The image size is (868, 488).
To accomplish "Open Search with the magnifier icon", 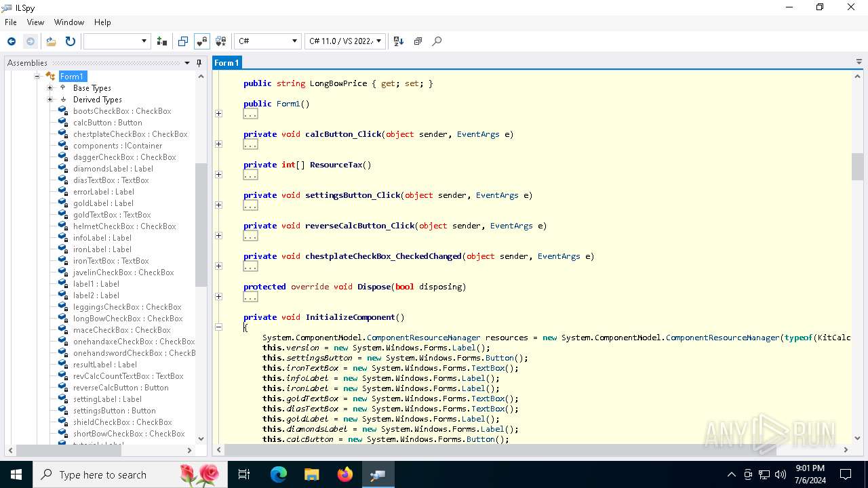I will tap(437, 41).
